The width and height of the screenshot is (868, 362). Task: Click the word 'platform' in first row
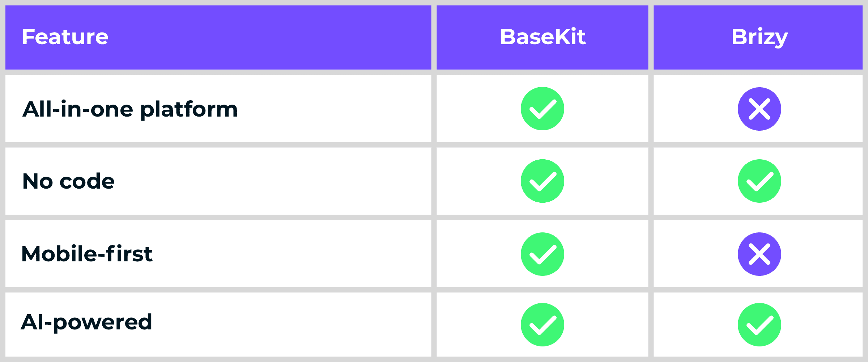[189, 110]
